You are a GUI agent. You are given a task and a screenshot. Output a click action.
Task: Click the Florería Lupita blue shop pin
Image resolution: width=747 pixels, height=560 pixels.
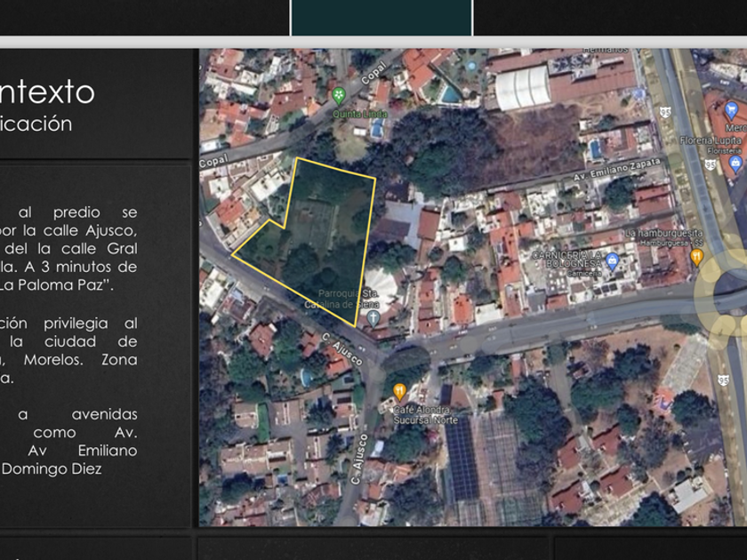[x=735, y=163]
